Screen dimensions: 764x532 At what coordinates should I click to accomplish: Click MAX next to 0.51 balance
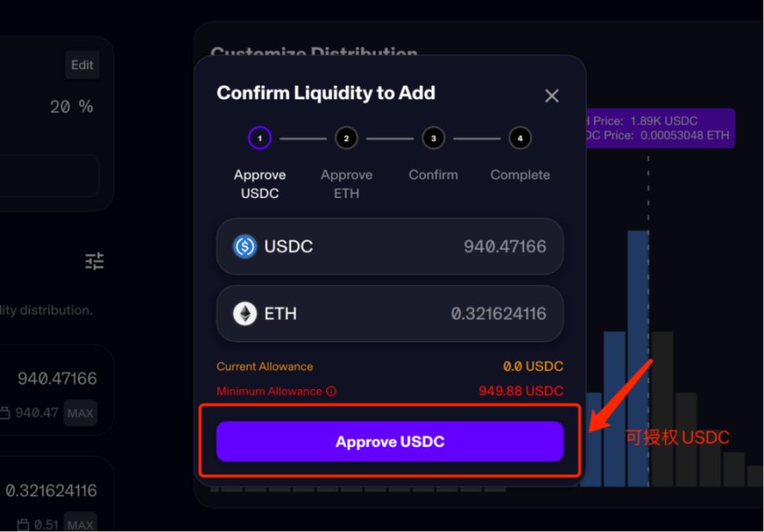80,524
